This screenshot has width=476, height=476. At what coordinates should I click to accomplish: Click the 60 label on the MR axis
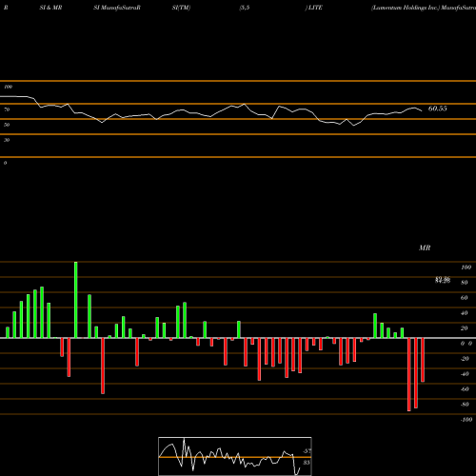pyautogui.click(x=465, y=298)
